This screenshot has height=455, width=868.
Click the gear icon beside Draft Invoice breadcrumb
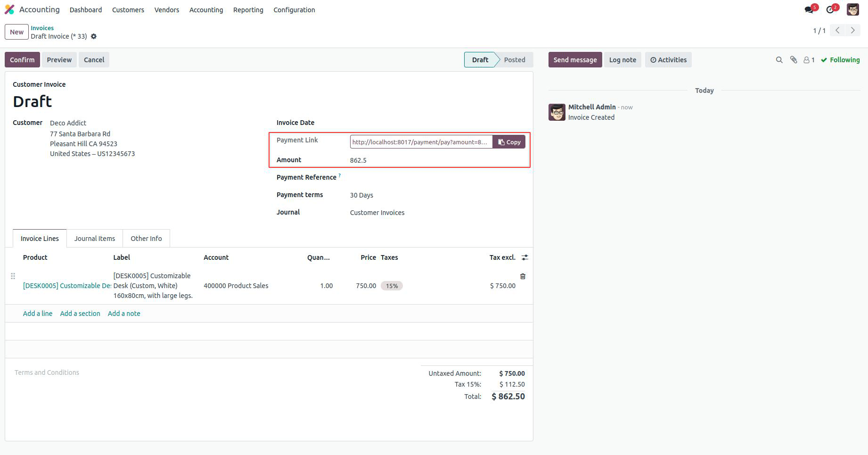pyautogui.click(x=93, y=36)
